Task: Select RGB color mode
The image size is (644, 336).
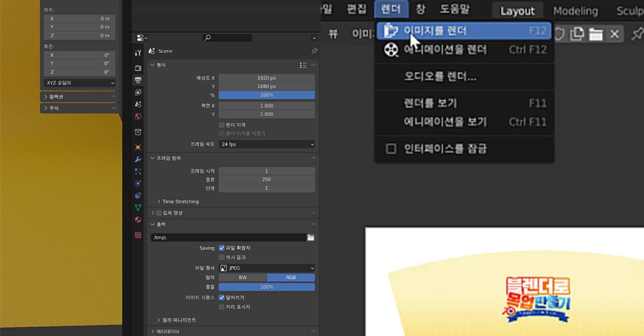Action: [x=291, y=277]
